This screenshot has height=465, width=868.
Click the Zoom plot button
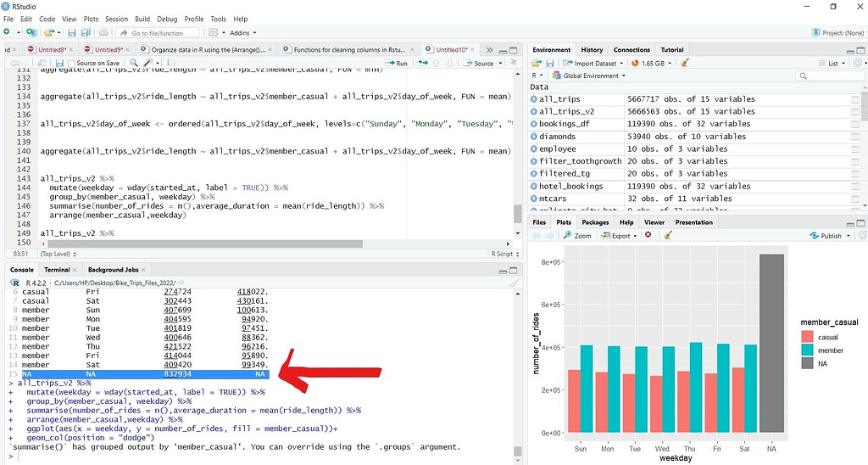[577, 236]
